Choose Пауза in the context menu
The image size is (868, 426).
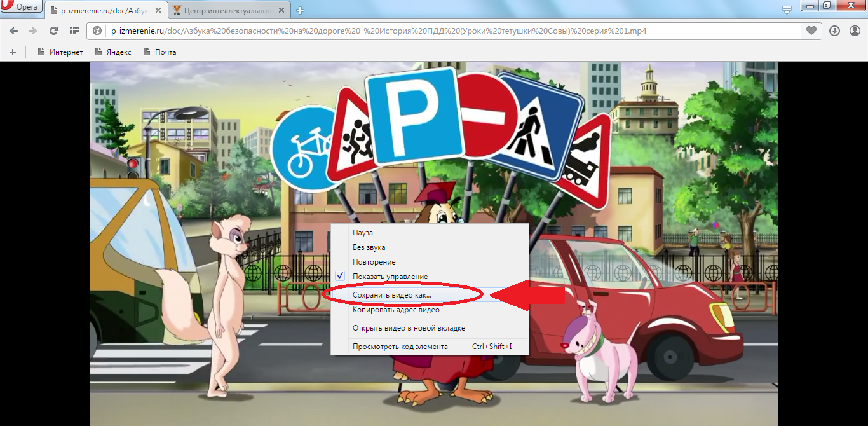coord(430,233)
